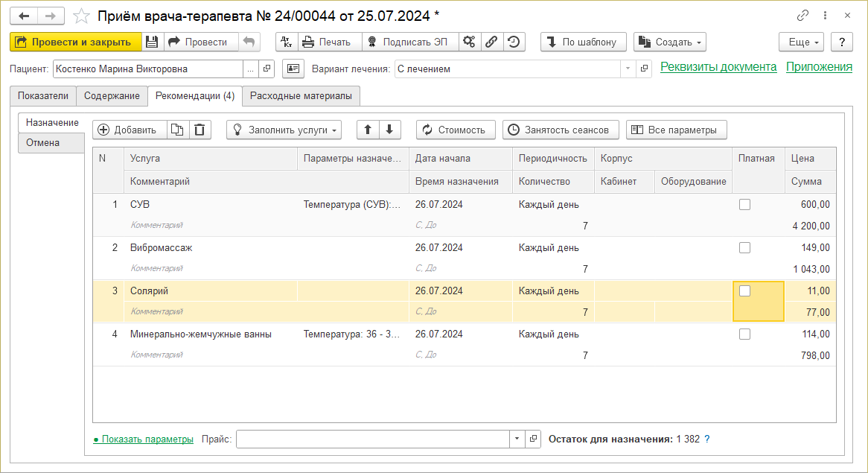Select the Отмена side tab
868x473 pixels.
[42, 142]
